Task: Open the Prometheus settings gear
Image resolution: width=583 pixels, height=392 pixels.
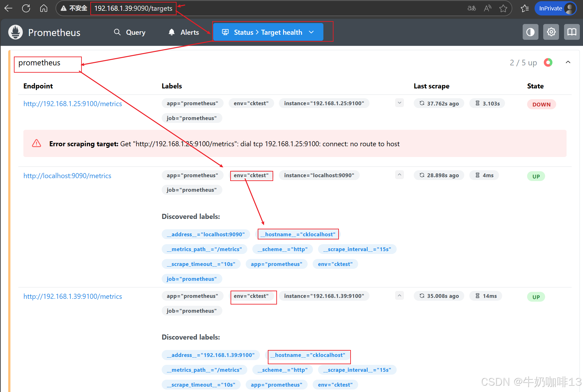Action: 551,32
